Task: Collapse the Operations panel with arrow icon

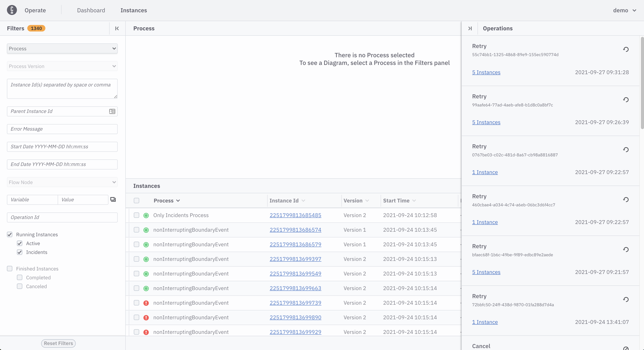Action: click(x=470, y=28)
